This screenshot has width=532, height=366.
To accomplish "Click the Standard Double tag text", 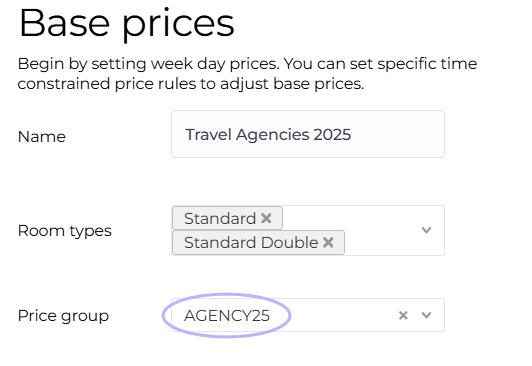I will (251, 242).
